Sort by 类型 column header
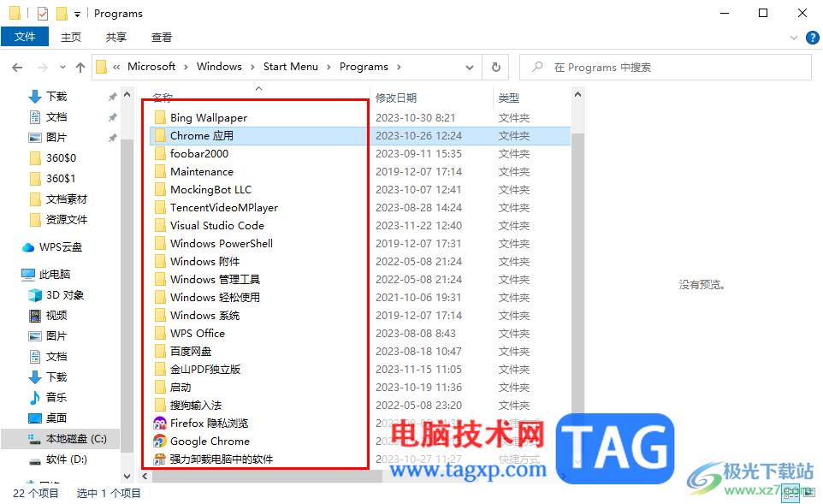823x504 pixels. pyautogui.click(x=509, y=98)
